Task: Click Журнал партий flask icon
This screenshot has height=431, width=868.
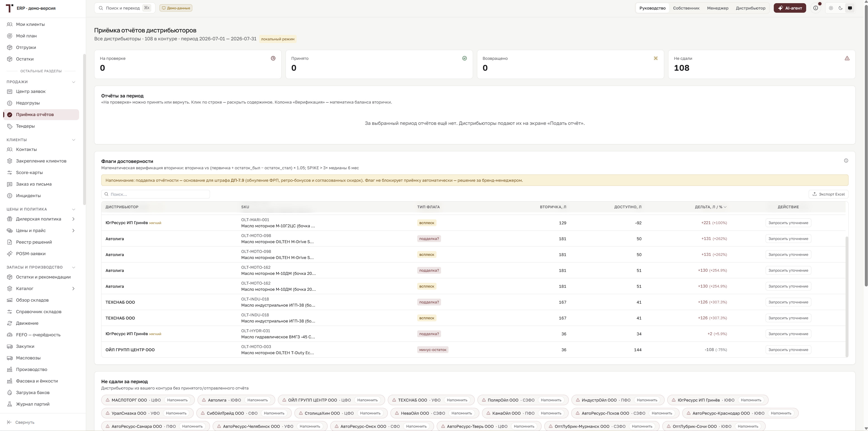Action: 10,404
